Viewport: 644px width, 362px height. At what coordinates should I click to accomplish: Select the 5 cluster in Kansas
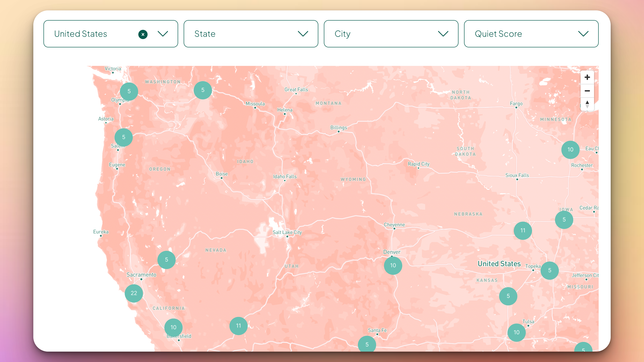(508, 296)
